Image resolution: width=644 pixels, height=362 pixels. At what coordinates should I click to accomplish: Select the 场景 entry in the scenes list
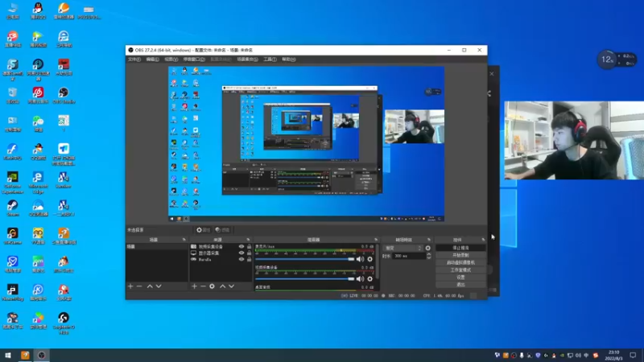pos(157,247)
